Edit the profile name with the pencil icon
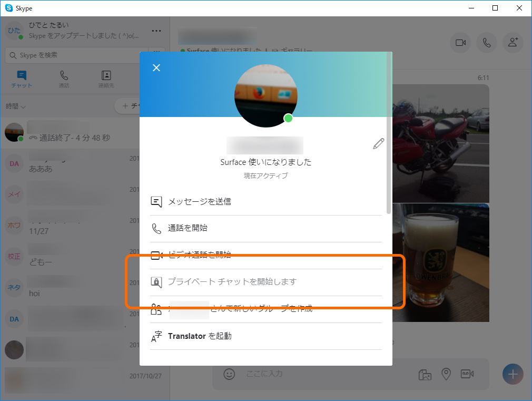Viewport: 532px width, 401px height. point(378,143)
